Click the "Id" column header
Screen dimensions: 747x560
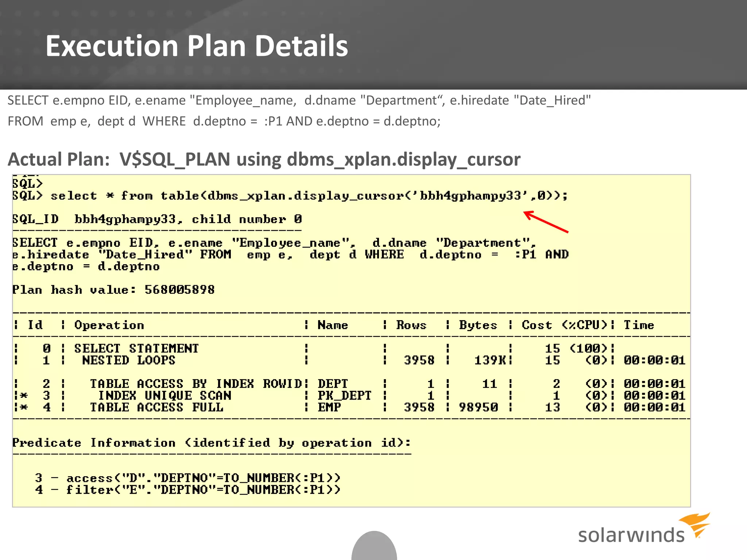click(x=35, y=325)
